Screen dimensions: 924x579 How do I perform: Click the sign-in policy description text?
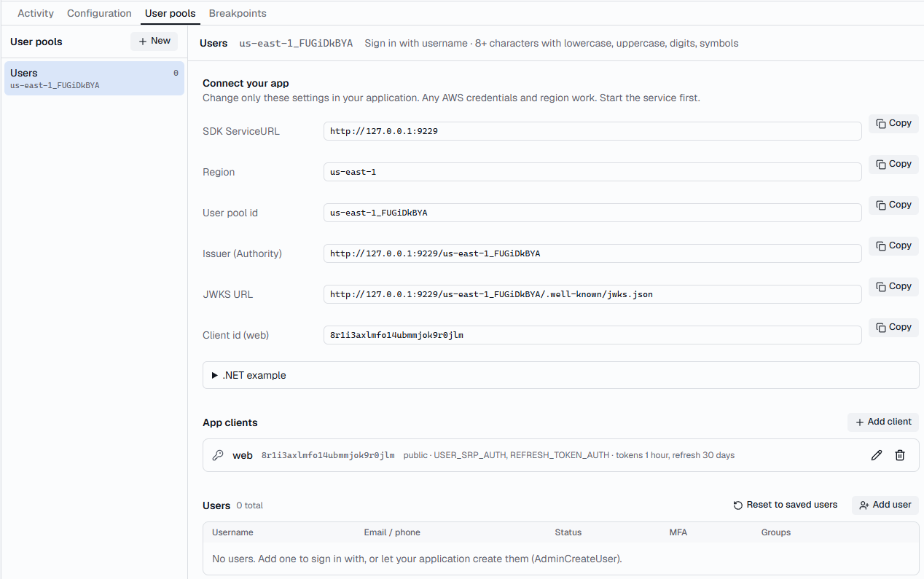(552, 43)
